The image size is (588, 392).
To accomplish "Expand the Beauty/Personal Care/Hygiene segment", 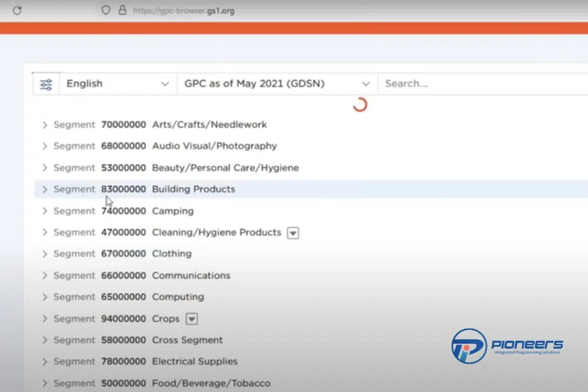I will (x=45, y=167).
